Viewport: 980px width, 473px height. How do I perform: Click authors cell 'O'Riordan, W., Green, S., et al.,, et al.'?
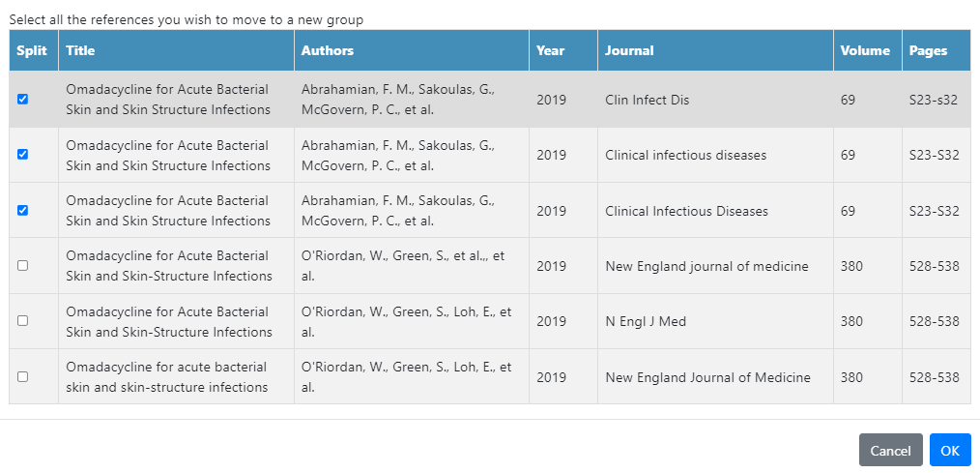(x=412, y=266)
